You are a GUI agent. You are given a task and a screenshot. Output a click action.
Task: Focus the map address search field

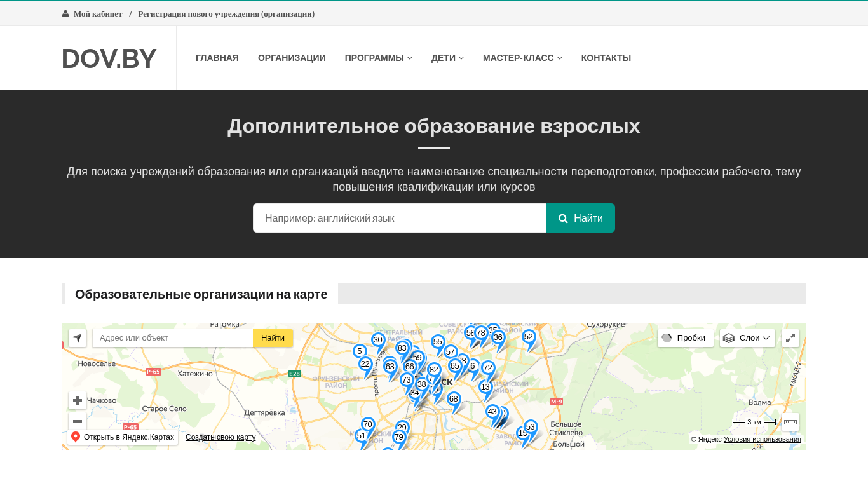coord(173,338)
